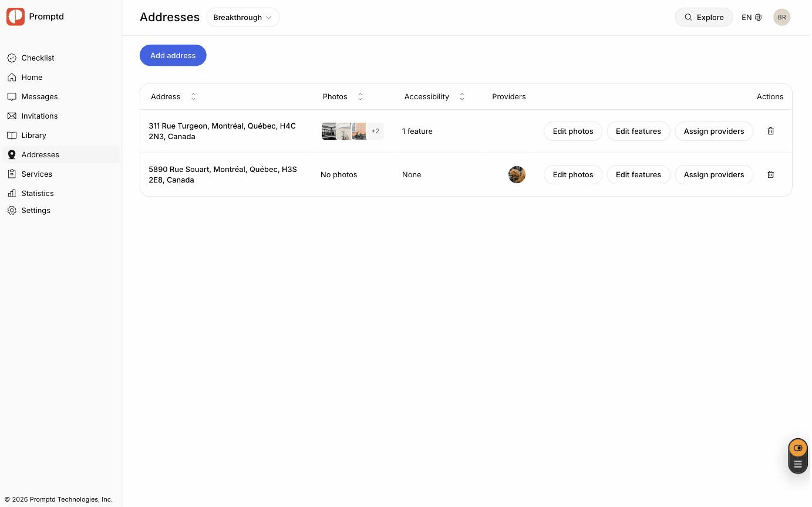Expand the Breakthrough organization dropdown
The width and height of the screenshot is (812, 507).
243,17
